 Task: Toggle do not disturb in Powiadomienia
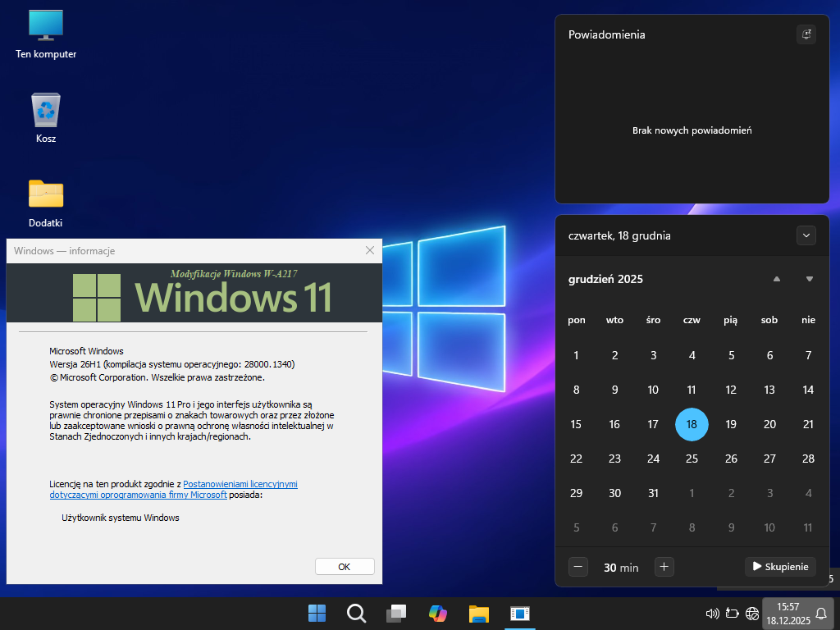coord(806,34)
